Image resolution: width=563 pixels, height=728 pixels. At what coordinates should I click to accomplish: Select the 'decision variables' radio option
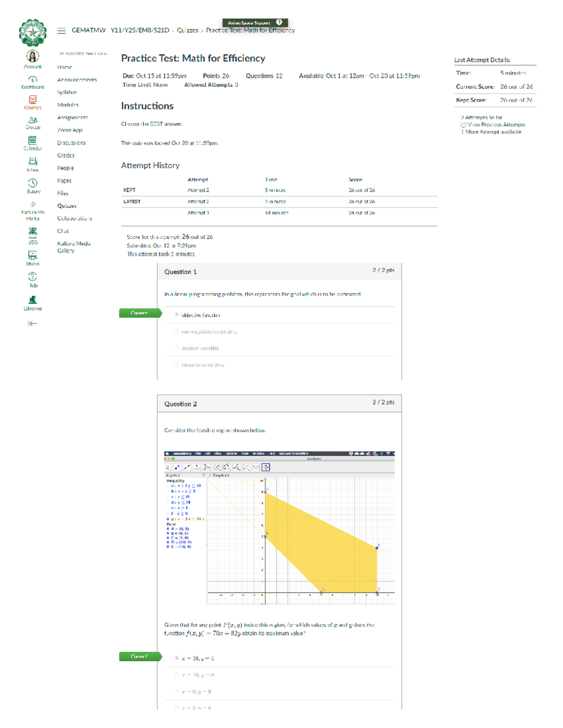coord(177,348)
